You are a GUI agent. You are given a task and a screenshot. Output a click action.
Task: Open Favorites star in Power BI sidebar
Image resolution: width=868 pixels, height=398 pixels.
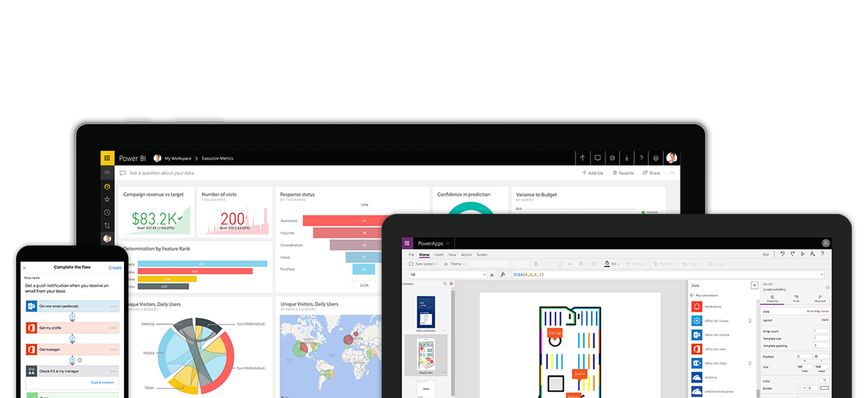click(107, 199)
